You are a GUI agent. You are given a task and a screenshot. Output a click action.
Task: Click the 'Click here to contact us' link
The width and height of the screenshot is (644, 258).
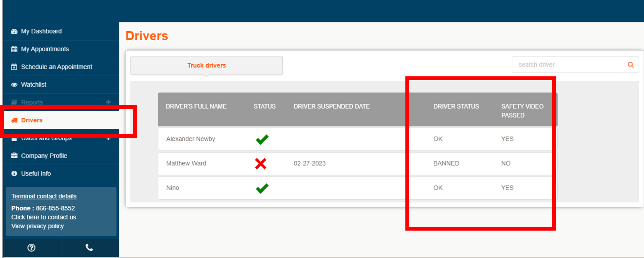click(43, 217)
